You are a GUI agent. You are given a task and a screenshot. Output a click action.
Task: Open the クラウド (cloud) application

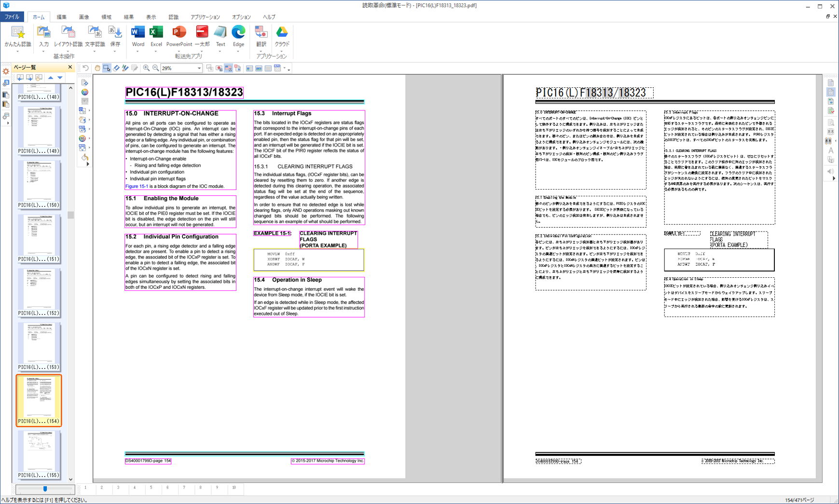tap(282, 36)
